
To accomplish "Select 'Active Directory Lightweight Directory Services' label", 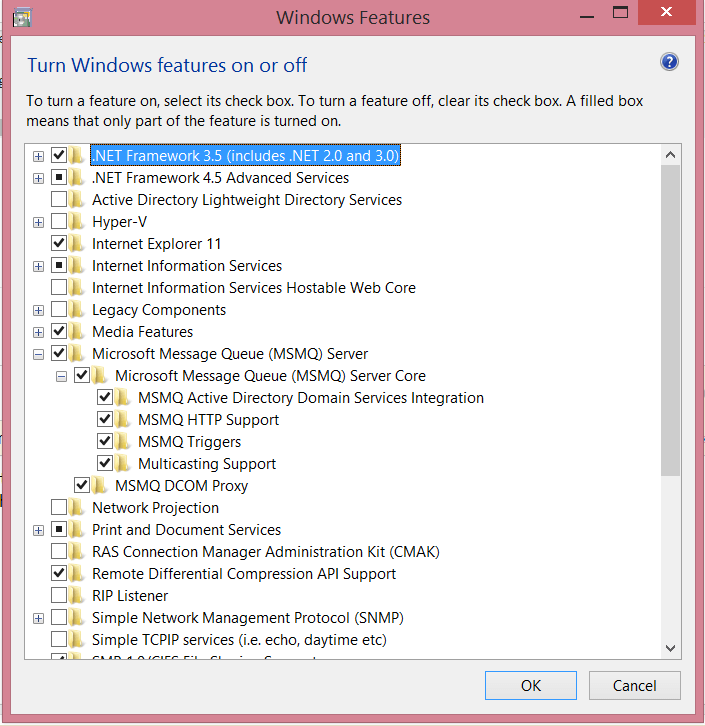I will (x=247, y=200).
